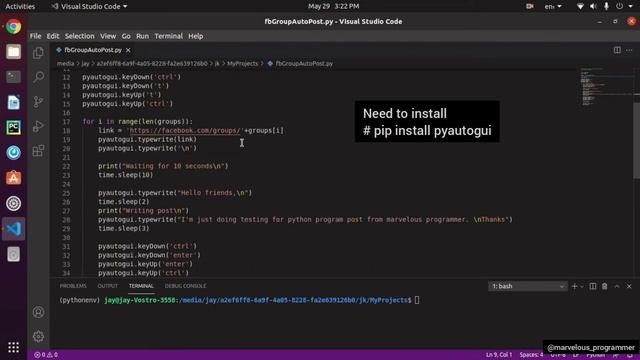This screenshot has width=640, height=360.
Task: Click Spaces: 4 indentation status item
Action: coord(531,355)
